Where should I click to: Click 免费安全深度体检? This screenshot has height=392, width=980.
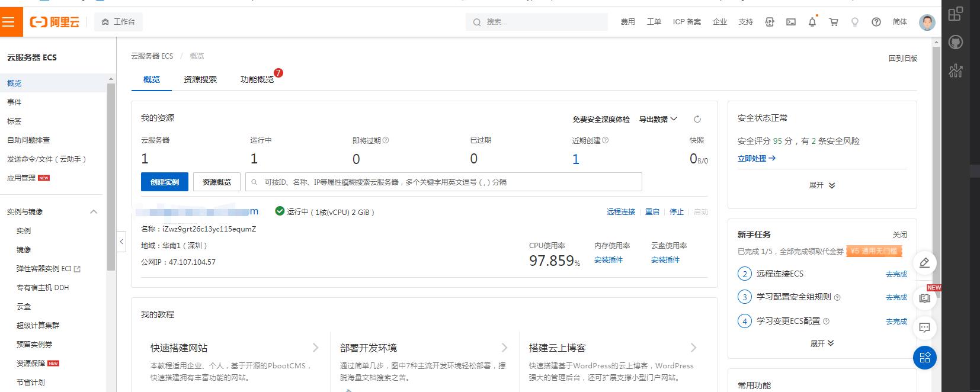tap(601, 119)
